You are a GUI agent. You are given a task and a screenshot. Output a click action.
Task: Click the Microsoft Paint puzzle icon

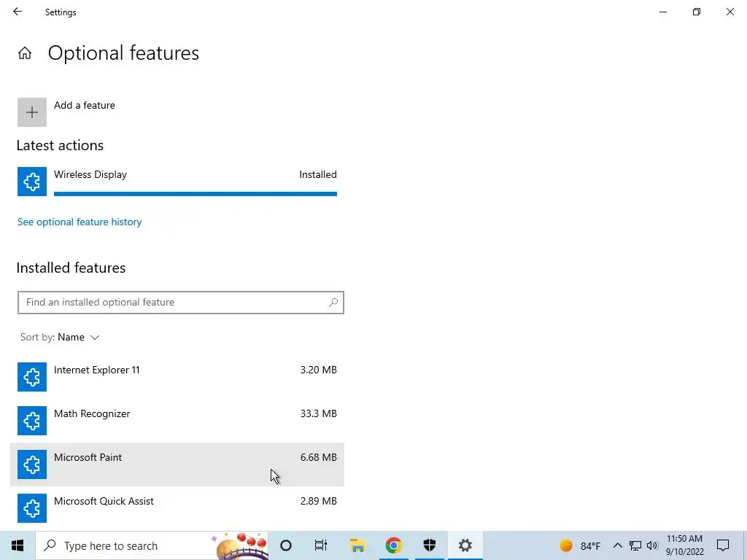32,464
